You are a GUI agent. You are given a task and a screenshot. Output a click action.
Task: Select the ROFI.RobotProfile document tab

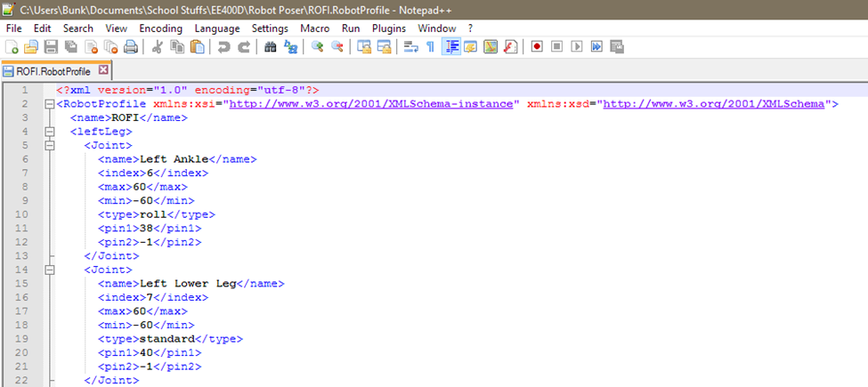click(56, 71)
